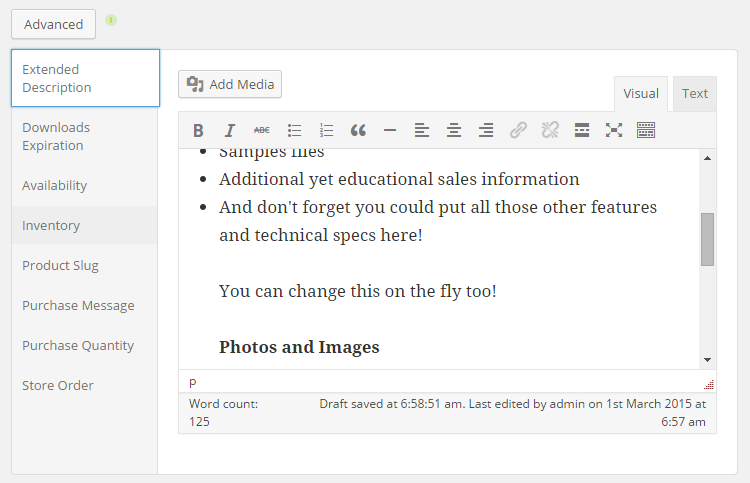Click the remove link icon
Image resolution: width=750 pixels, height=483 pixels.
[550, 130]
